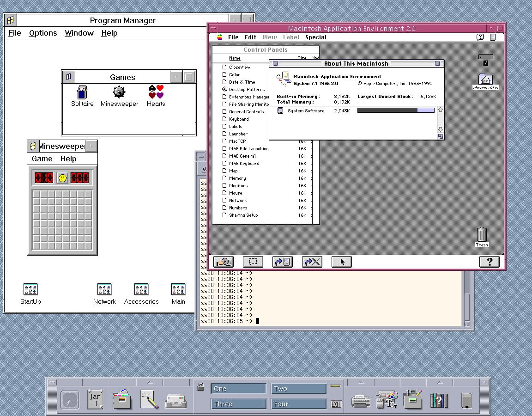
Task: Click the Apple menu logo in MAE menubar
Action: (x=220, y=37)
